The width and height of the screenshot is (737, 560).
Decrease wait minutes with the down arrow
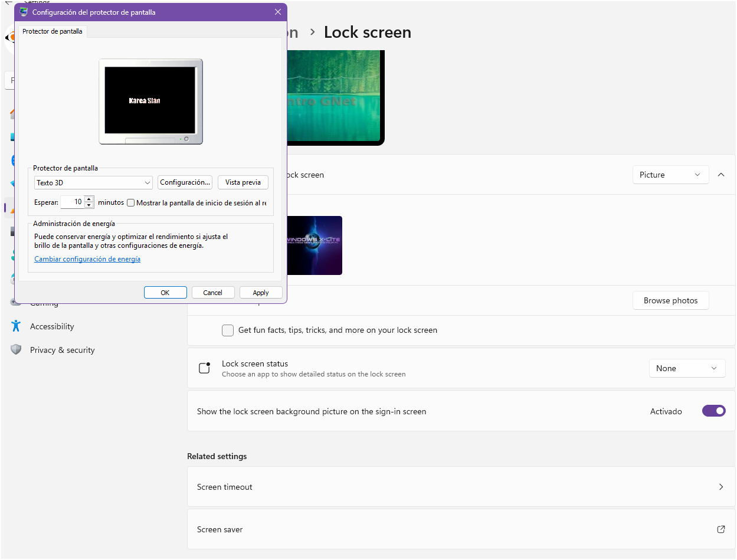(89, 205)
